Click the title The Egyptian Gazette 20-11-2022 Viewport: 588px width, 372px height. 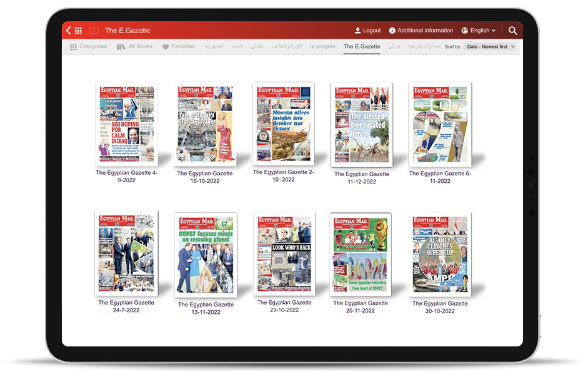click(x=361, y=307)
